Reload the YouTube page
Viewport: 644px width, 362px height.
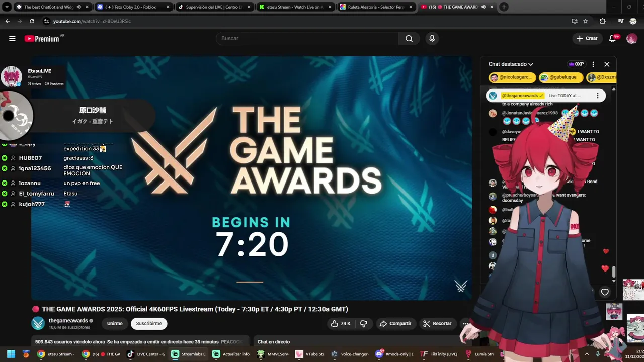[x=32, y=21]
